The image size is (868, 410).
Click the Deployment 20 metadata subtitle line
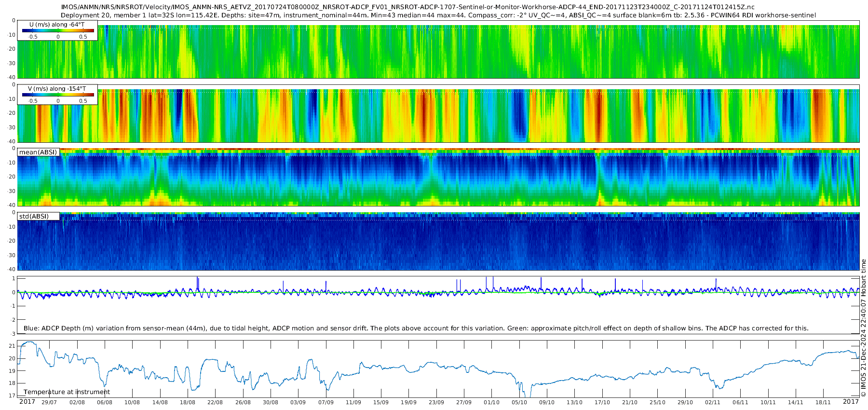point(438,15)
